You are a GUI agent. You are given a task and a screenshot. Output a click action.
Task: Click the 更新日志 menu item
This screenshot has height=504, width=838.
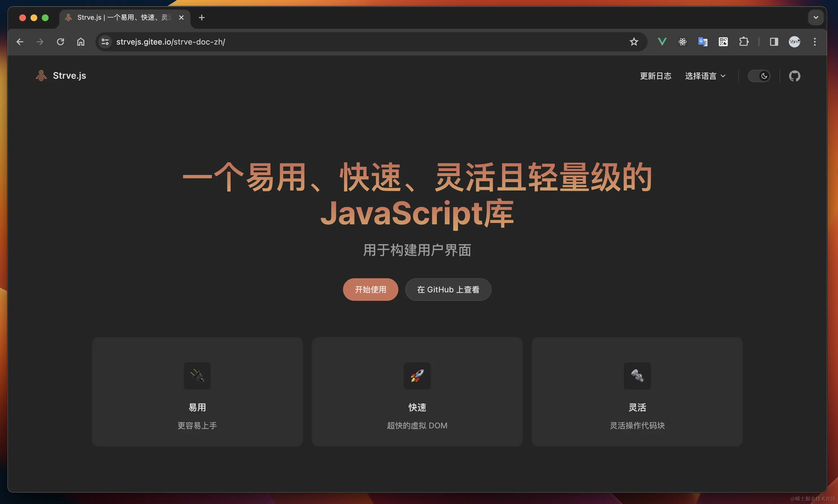click(x=655, y=76)
